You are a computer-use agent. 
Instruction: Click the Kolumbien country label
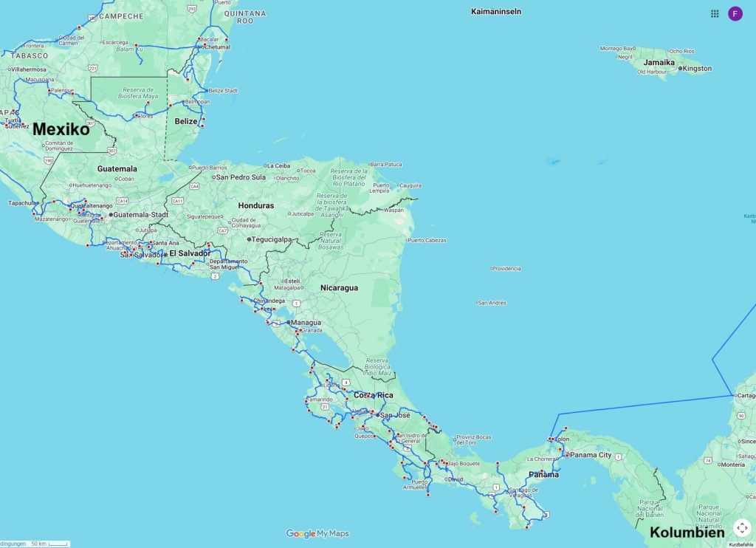click(x=687, y=532)
